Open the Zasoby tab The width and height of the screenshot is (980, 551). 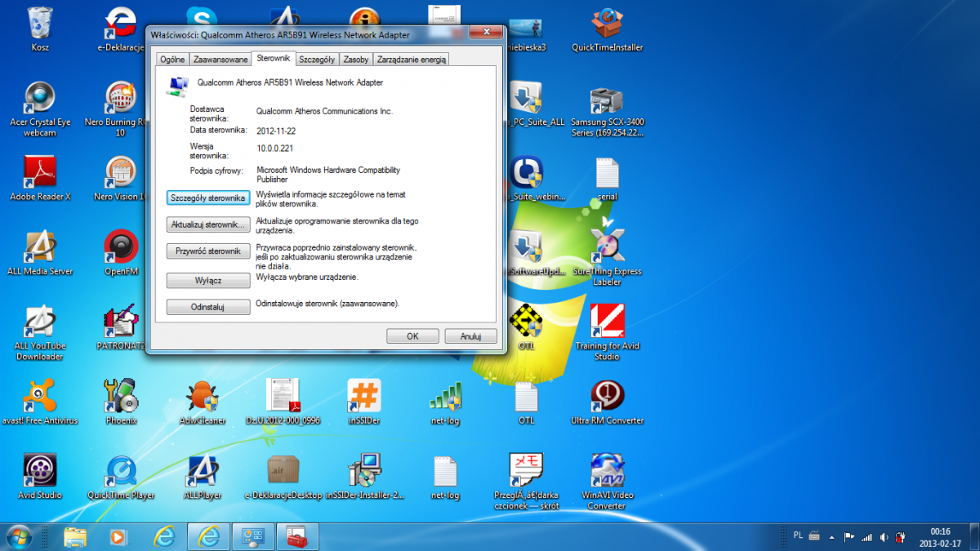pyautogui.click(x=356, y=60)
